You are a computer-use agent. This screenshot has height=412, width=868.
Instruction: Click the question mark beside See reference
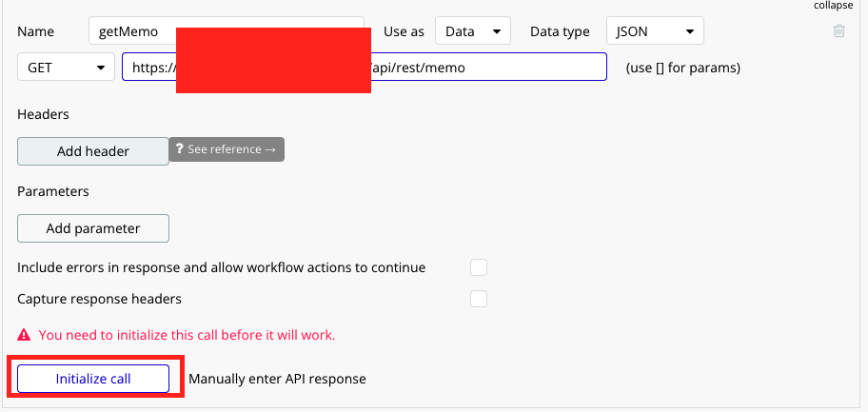[179, 150]
